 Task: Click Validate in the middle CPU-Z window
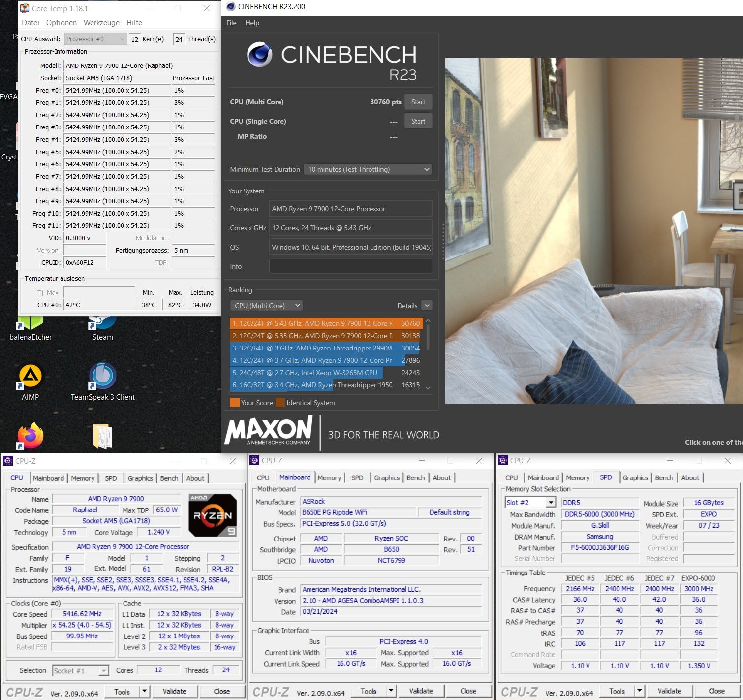point(421,691)
